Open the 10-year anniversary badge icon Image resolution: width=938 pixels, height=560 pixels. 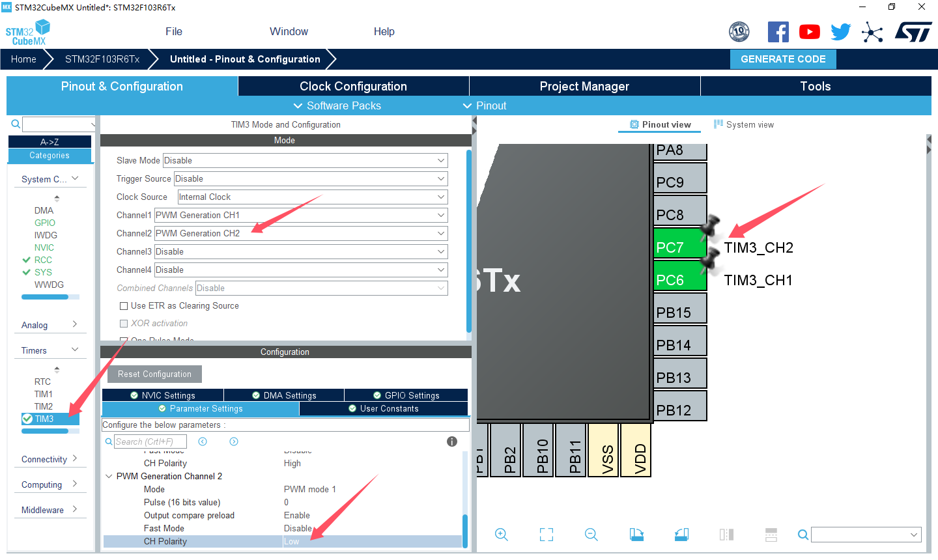(x=739, y=31)
